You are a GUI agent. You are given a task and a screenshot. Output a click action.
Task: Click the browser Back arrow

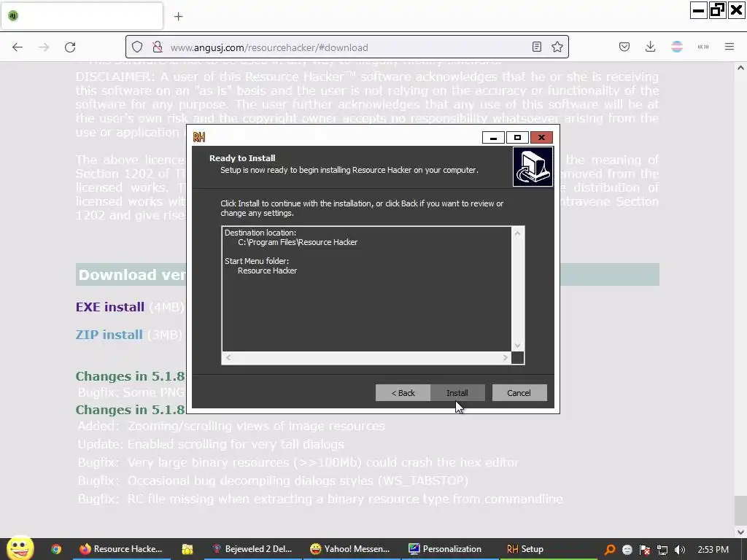[x=18, y=47]
